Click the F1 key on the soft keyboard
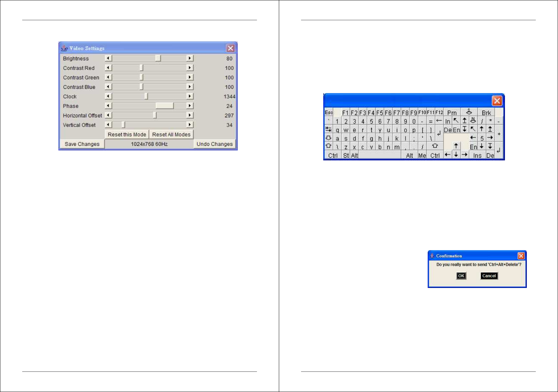 345,112
